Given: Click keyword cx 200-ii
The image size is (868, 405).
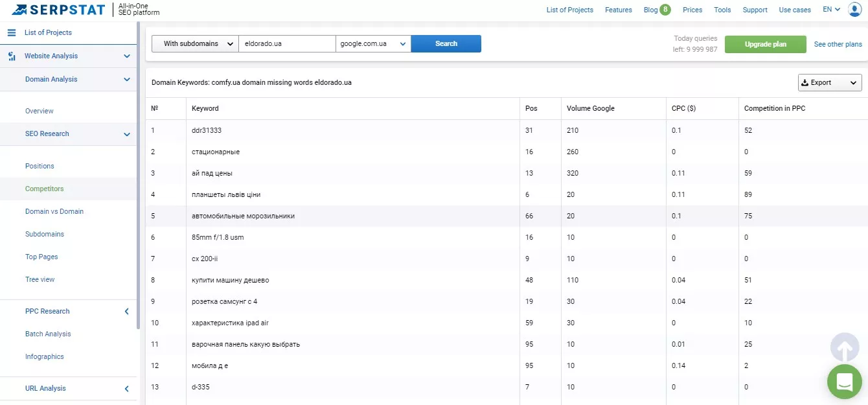Looking at the screenshot, I should tap(204, 259).
